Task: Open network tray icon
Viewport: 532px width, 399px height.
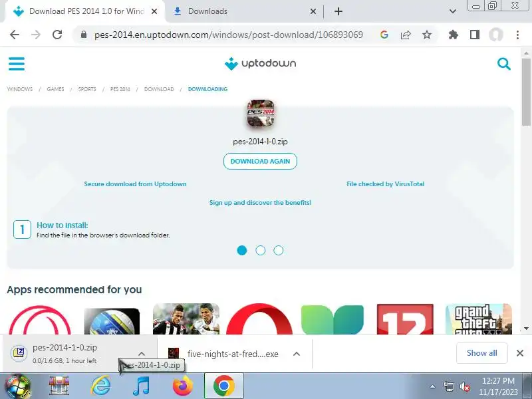Action: pos(448,386)
